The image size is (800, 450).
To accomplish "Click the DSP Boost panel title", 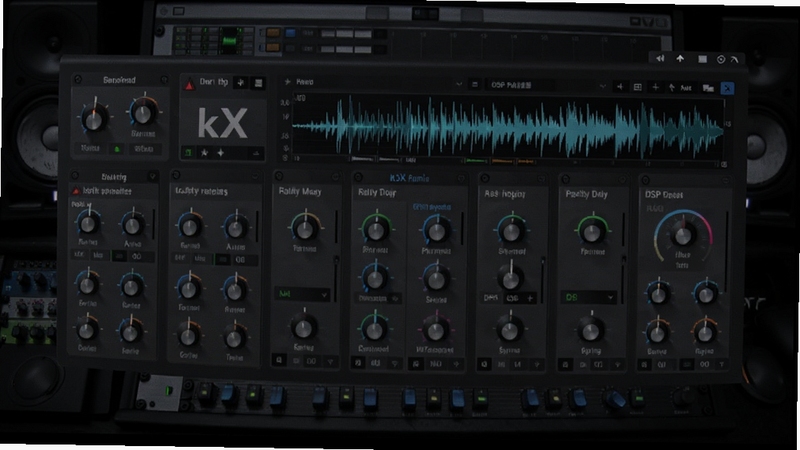I will pos(664,195).
